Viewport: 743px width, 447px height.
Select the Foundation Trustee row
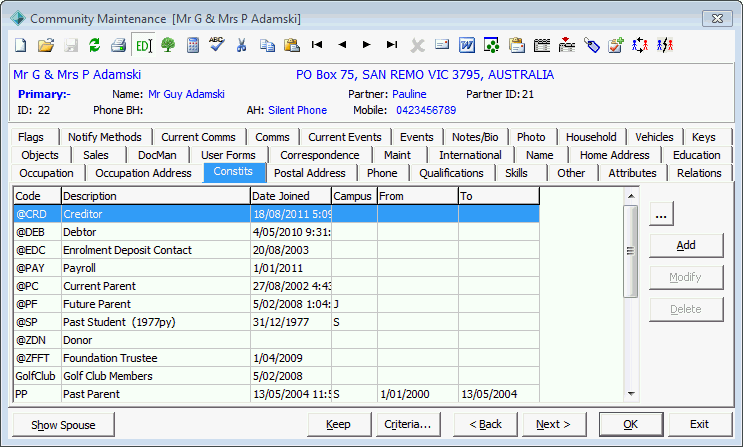tap(276, 358)
